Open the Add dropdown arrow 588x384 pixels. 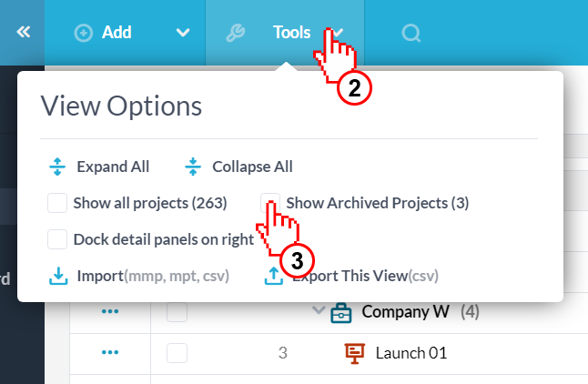coord(183,33)
